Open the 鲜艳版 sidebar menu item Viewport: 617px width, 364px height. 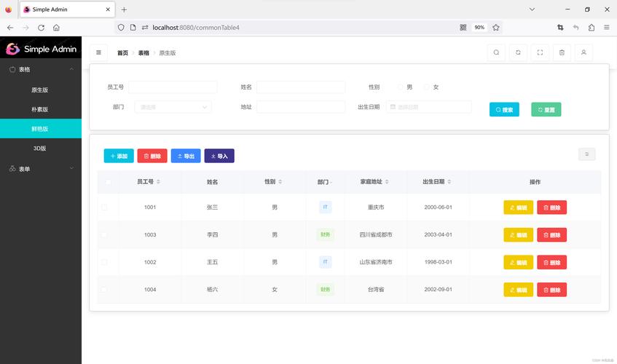pos(41,129)
